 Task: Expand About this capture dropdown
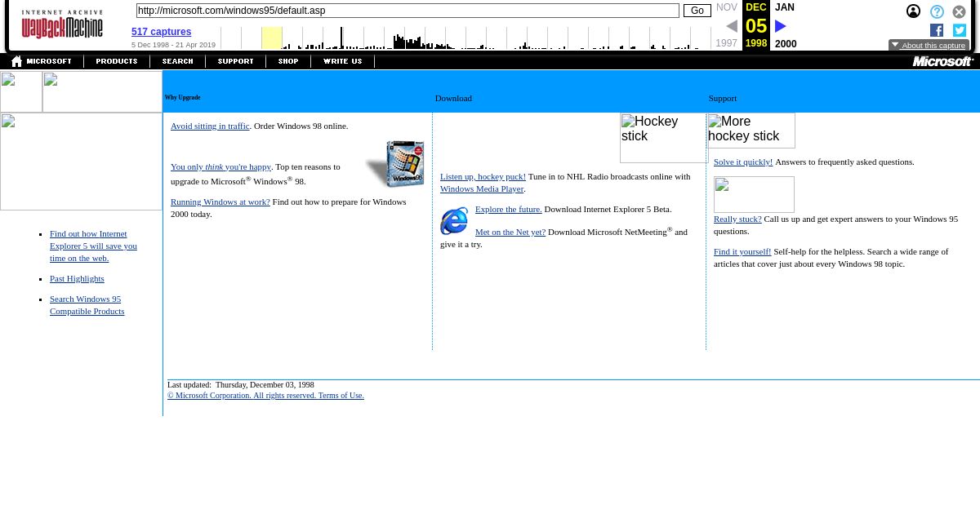929,46
